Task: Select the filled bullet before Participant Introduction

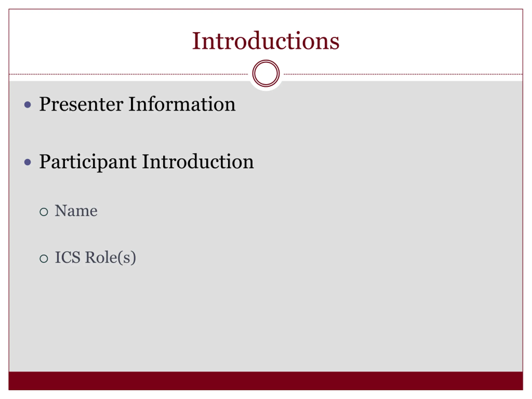Action: click(x=28, y=162)
